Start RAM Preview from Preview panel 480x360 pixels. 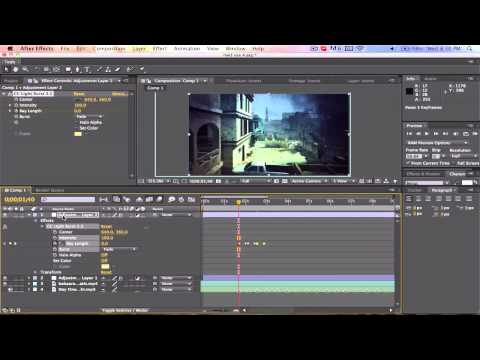(475, 134)
